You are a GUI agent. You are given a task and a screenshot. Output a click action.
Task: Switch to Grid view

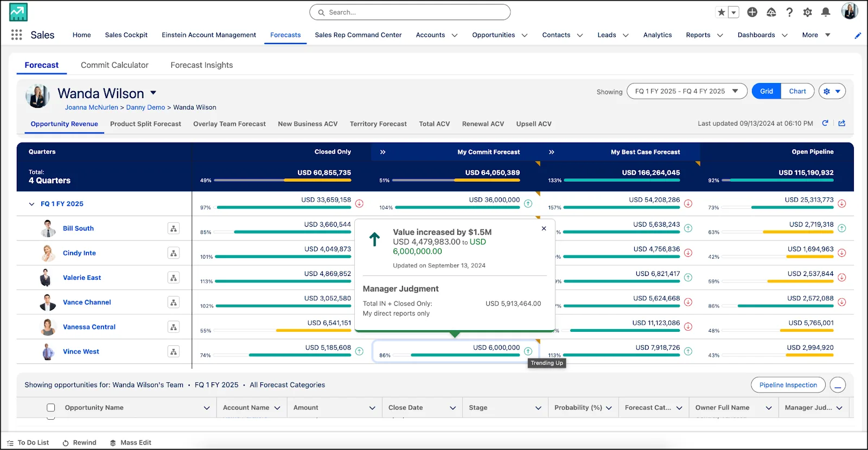click(767, 91)
